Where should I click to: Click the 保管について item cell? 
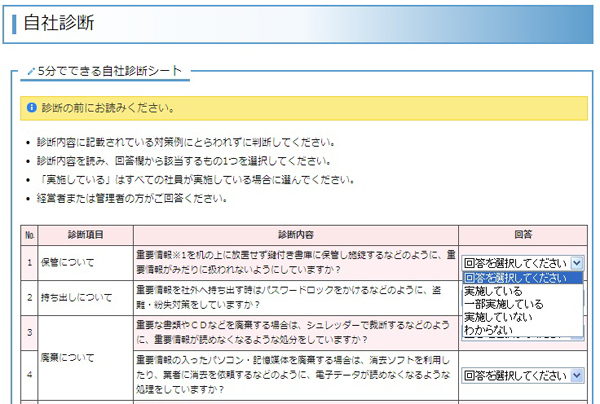[x=64, y=262]
